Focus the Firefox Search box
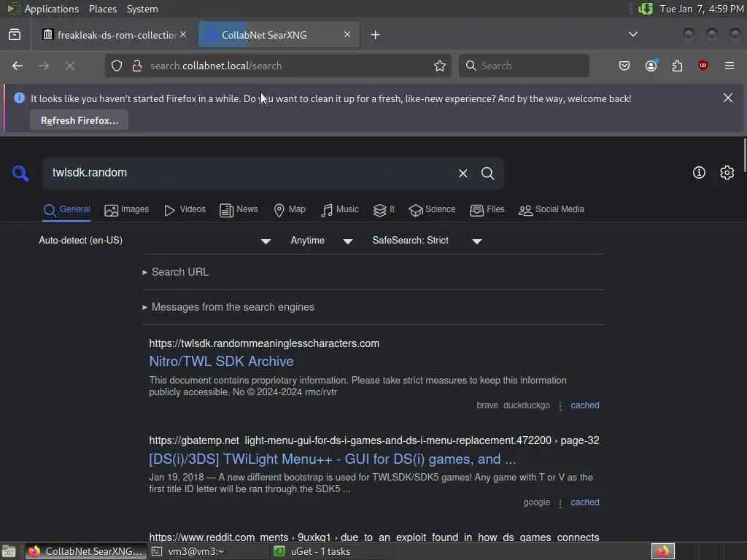The width and height of the screenshot is (747, 560). 524,66
